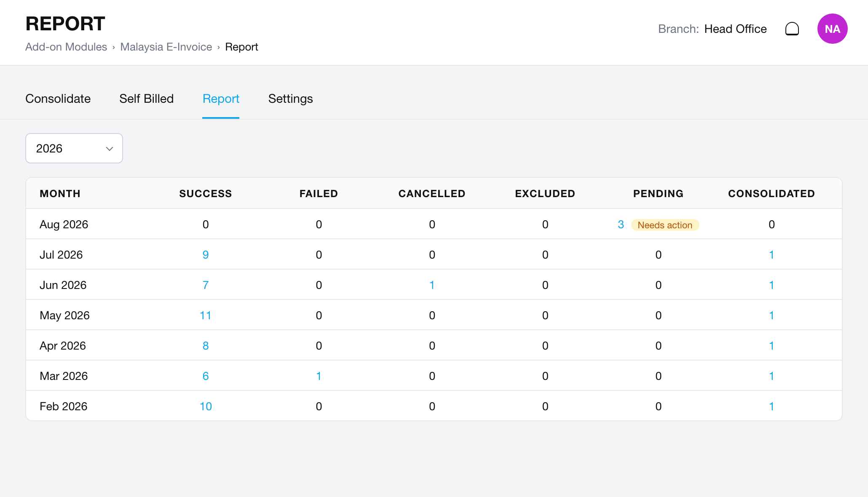This screenshot has height=497, width=868.
Task: Open Feb 2026 success count 10
Action: [206, 406]
